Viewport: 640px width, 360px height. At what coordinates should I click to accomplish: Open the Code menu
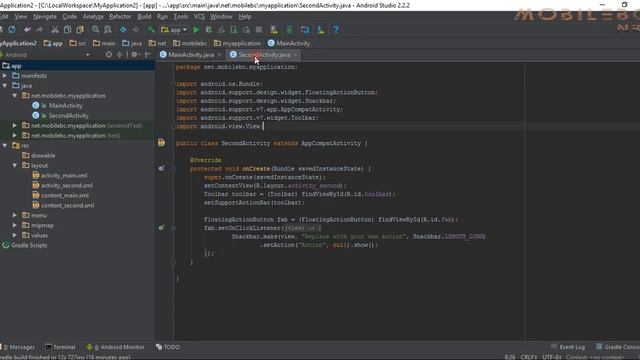[x=69, y=17]
